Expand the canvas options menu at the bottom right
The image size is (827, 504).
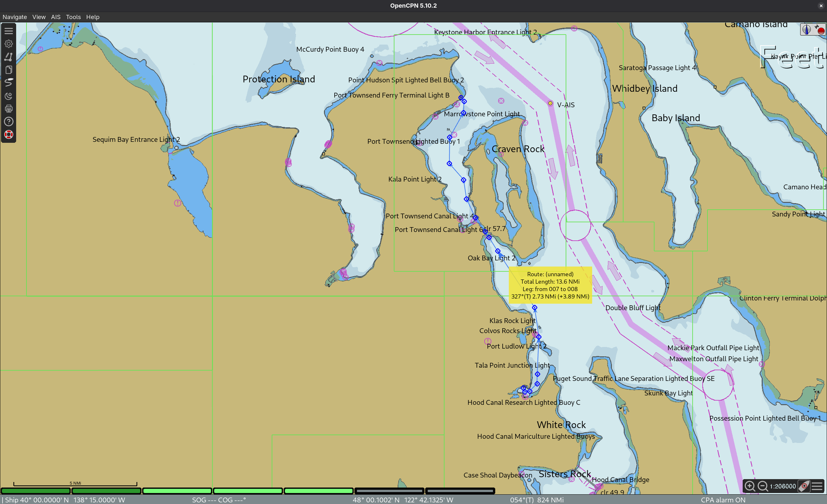[x=817, y=486]
